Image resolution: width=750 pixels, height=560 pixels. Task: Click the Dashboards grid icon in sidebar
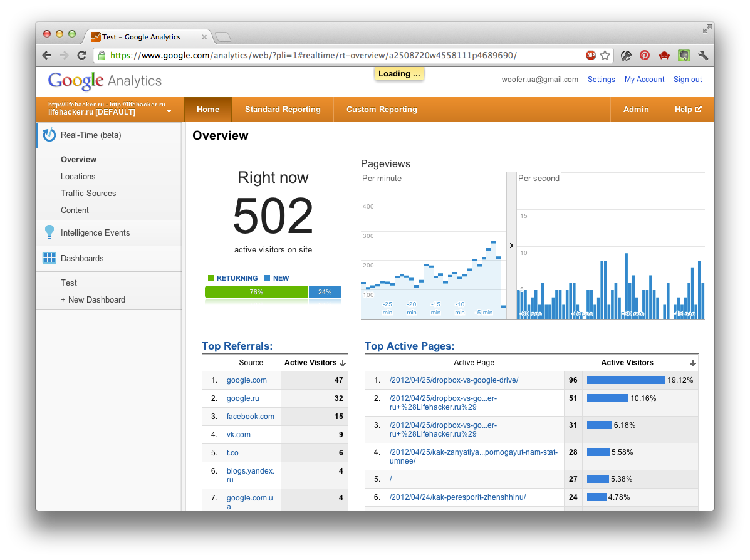point(49,258)
